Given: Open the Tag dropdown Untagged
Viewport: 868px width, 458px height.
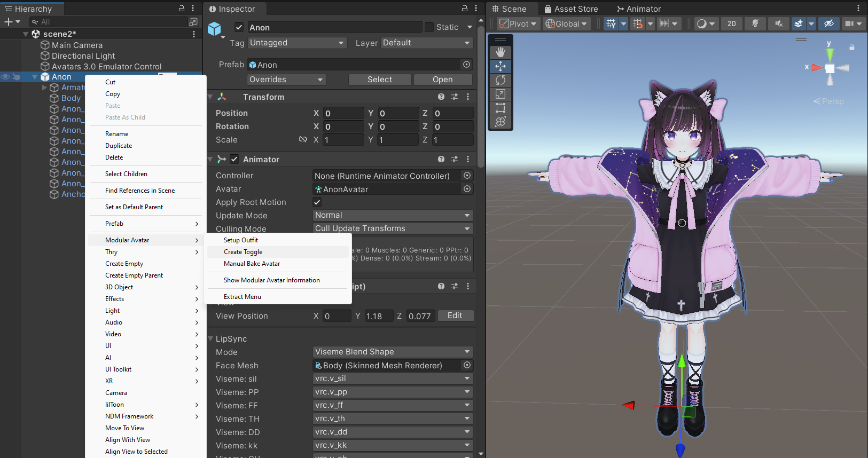Looking at the screenshot, I should tap(298, 43).
